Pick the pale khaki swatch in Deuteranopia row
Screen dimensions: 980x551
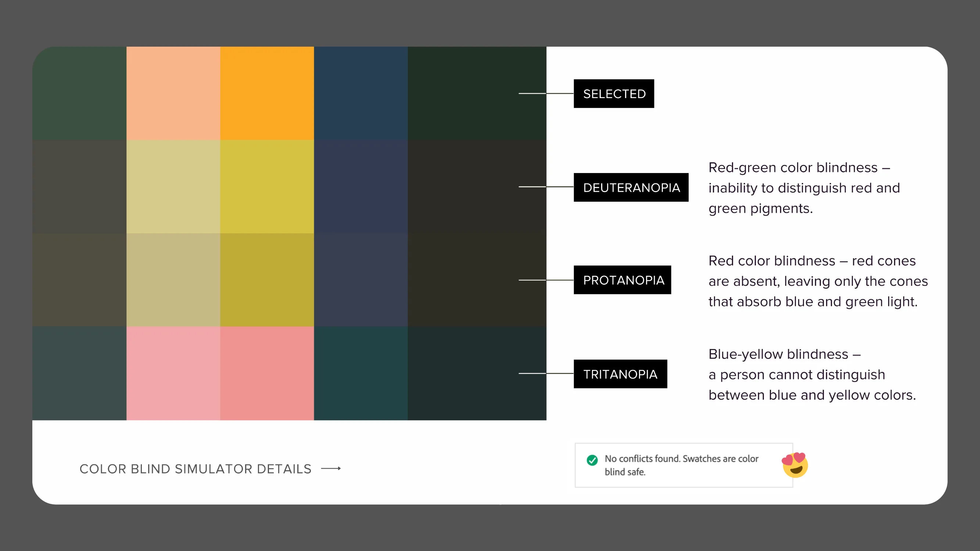click(173, 186)
